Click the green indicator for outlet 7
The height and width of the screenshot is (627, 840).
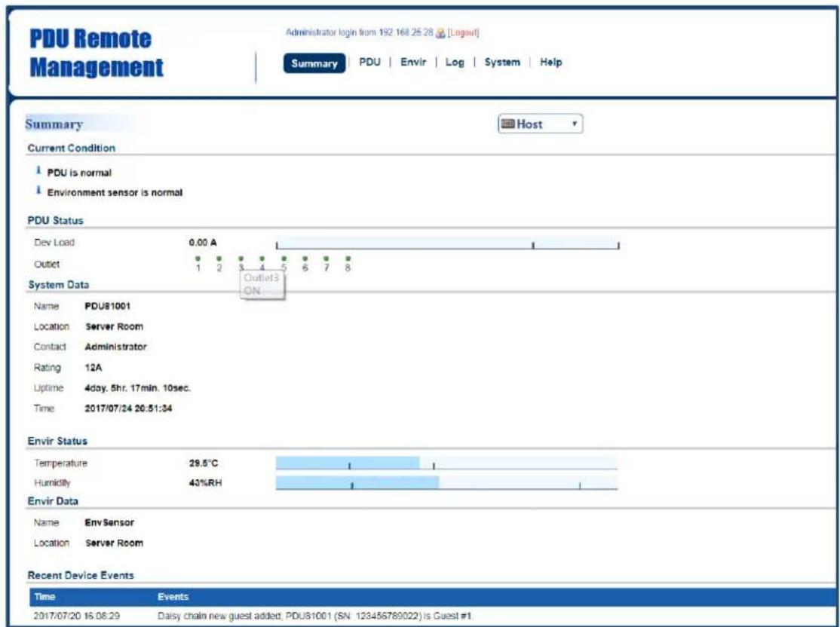tap(326, 258)
